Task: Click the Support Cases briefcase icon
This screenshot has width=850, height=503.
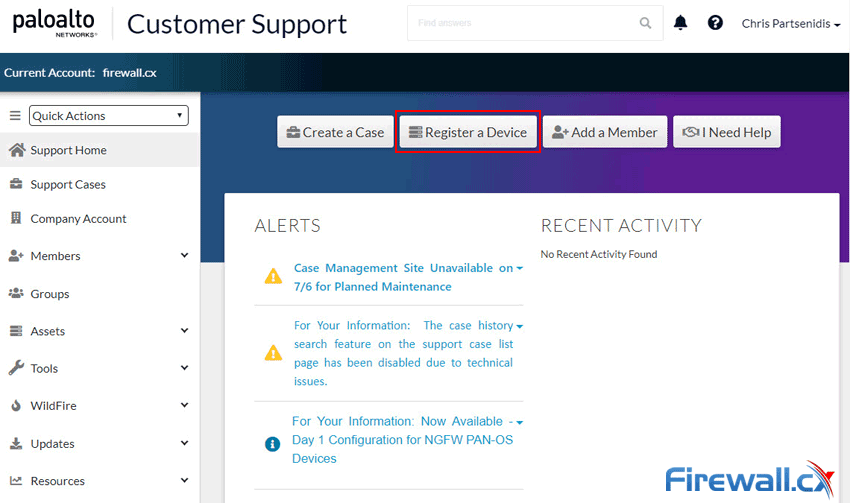Action: [16, 184]
